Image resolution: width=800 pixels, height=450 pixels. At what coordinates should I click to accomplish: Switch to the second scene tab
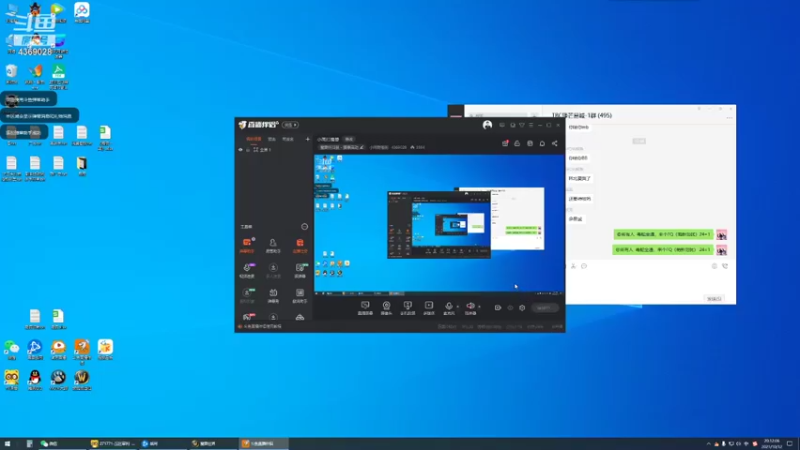pyautogui.click(x=272, y=139)
